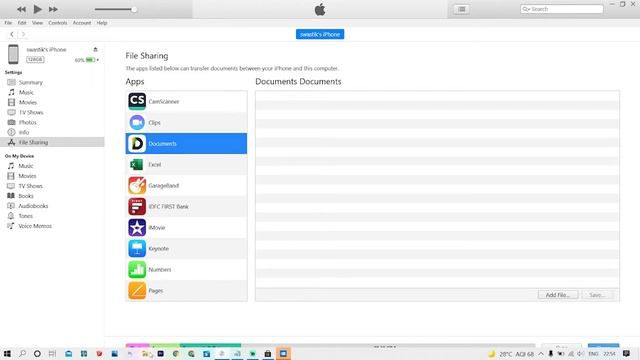Click the iPhone device icon in sidebar
Screen dimensions: 640x360
coord(13,54)
